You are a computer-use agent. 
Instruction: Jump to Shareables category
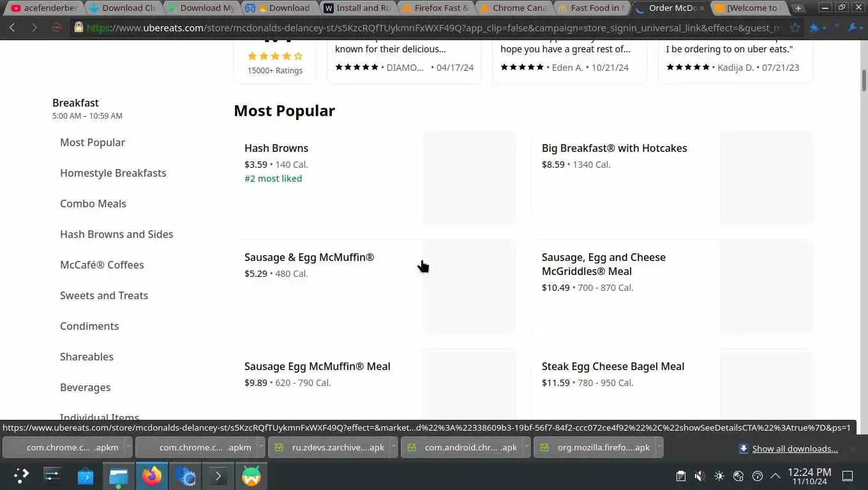(x=87, y=357)
